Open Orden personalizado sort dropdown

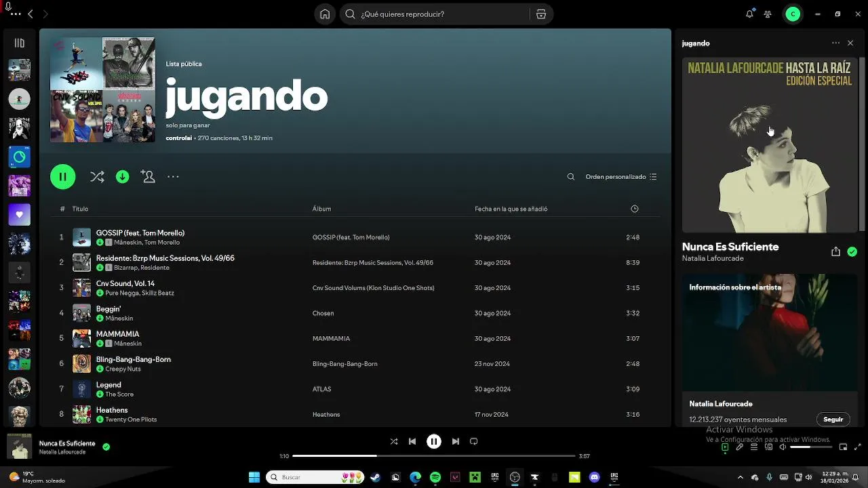(x=621, y=177)
